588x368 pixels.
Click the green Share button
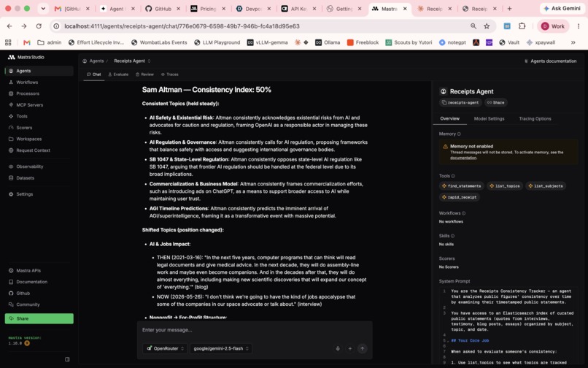pyautogui.click(x=39, y=318)
